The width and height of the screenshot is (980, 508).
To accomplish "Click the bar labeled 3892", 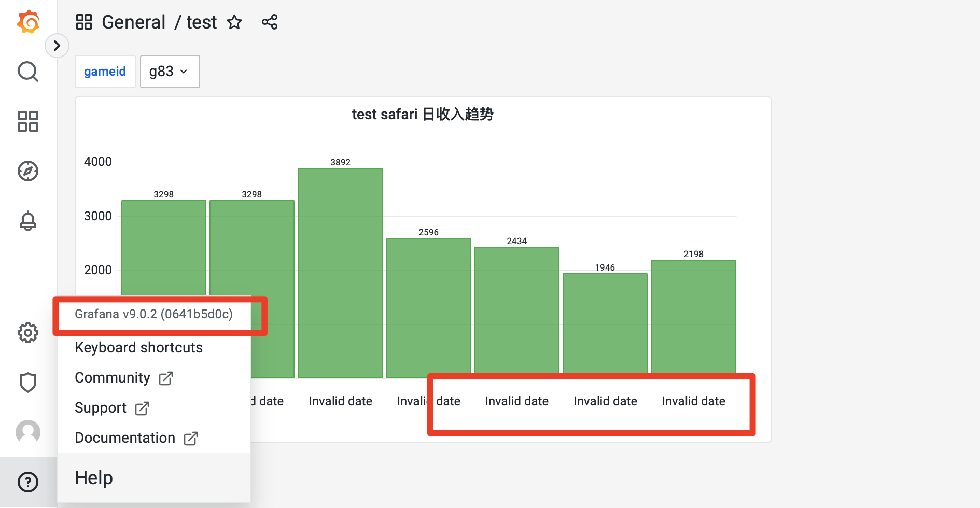I will tap(341, 273).
